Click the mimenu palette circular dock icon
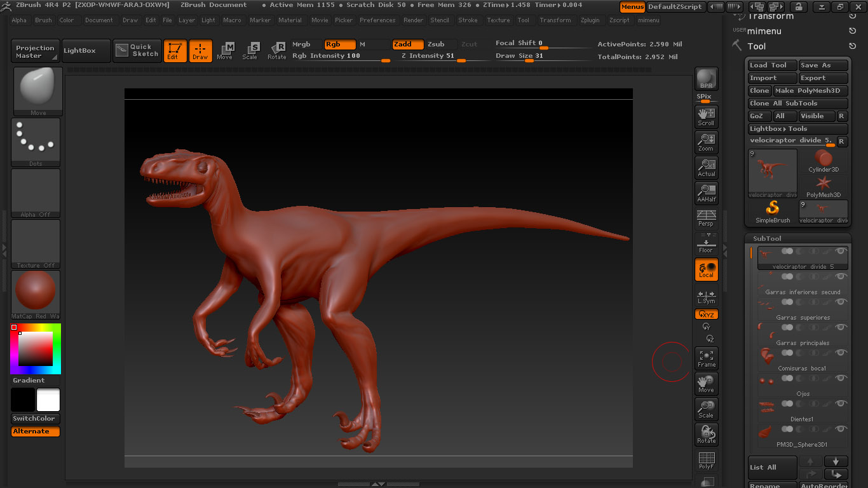 click(852, 30)
